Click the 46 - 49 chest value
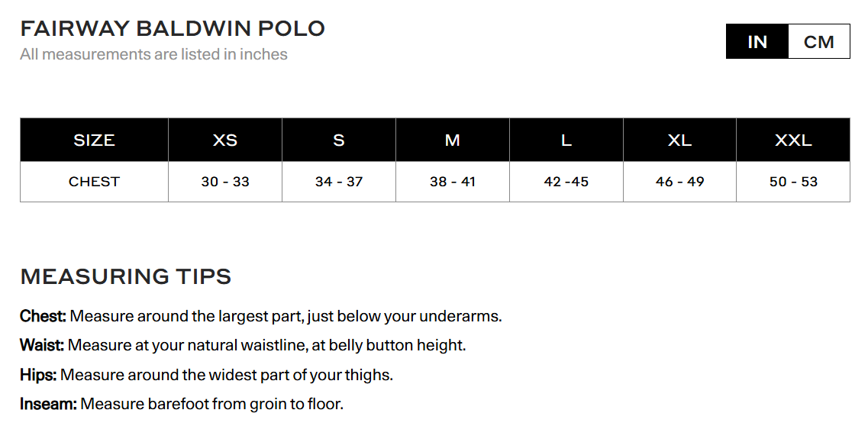 pos(679,182)
